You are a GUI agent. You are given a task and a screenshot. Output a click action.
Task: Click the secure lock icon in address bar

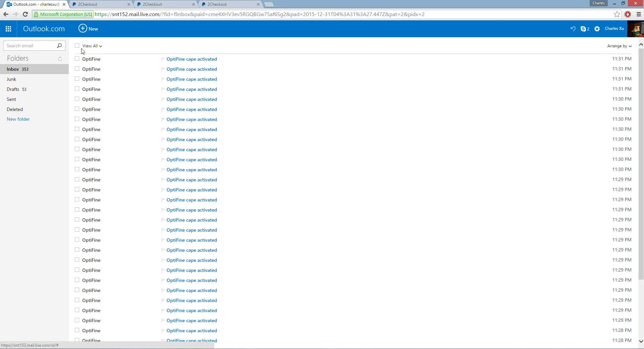36,14
